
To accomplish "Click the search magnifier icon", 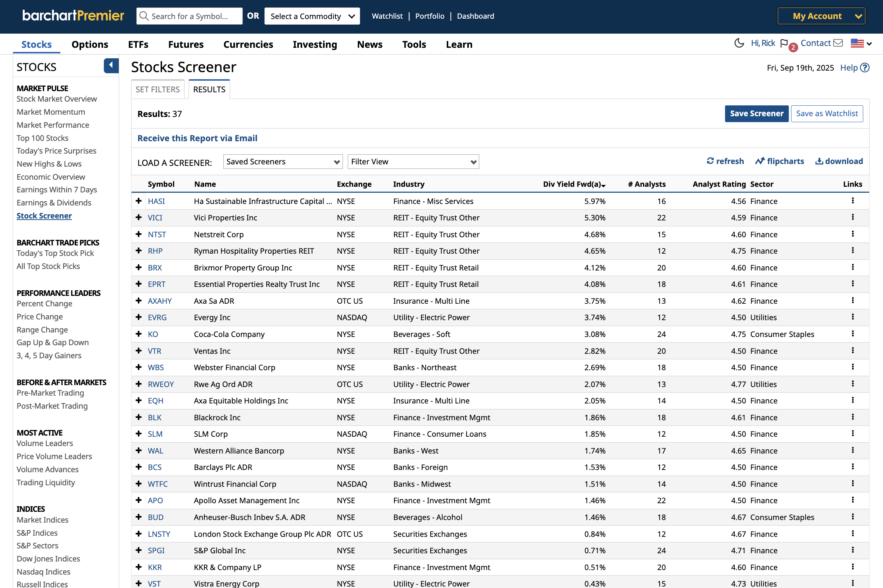I will [x=143, y=16].
